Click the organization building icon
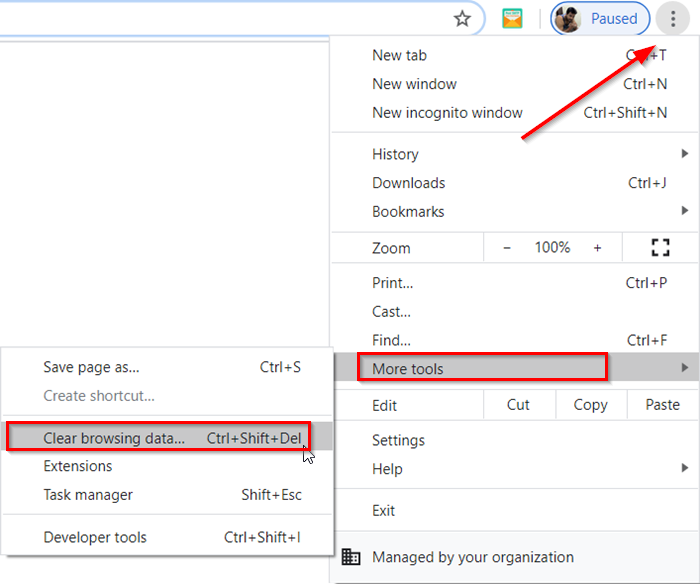Screen dimensions: 700x584 (x=351, y=557)
